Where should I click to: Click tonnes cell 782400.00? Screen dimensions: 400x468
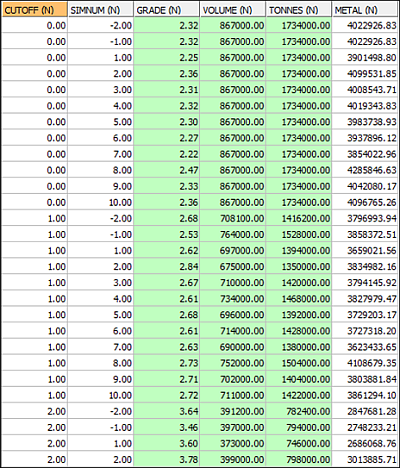299,411
